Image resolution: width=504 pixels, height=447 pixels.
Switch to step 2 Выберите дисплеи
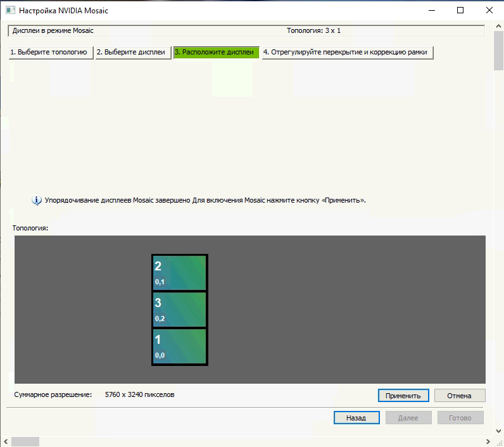(x=134, y=53)
